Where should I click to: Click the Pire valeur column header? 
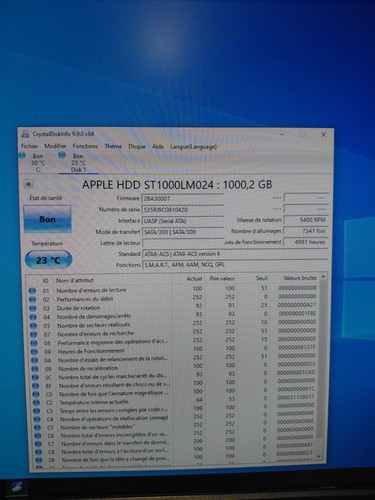pyautogui.click(x=222, y=278)
